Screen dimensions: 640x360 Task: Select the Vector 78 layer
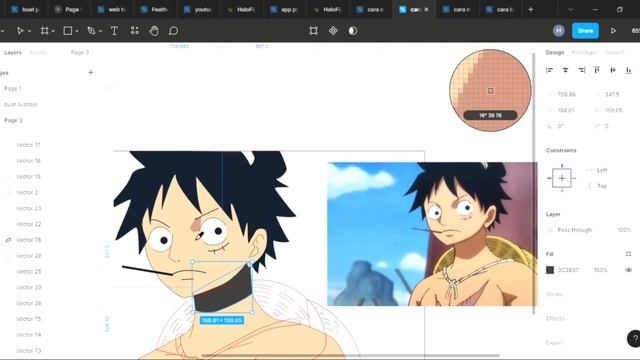pyautogui.click(x=29, y=240)
